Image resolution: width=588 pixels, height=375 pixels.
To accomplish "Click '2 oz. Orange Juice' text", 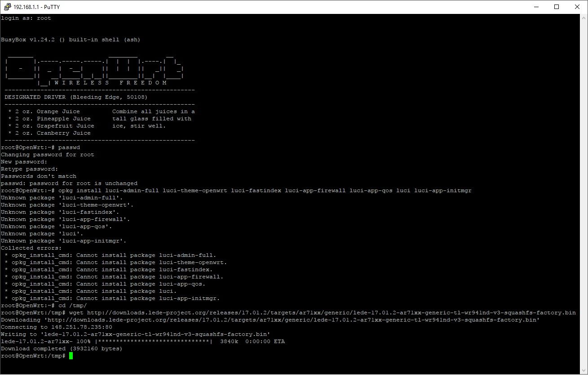I will tap(48, 112).
